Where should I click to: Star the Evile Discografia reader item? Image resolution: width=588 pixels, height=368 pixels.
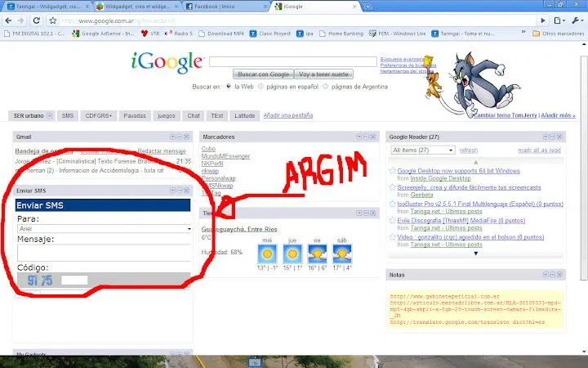(392, 221)
